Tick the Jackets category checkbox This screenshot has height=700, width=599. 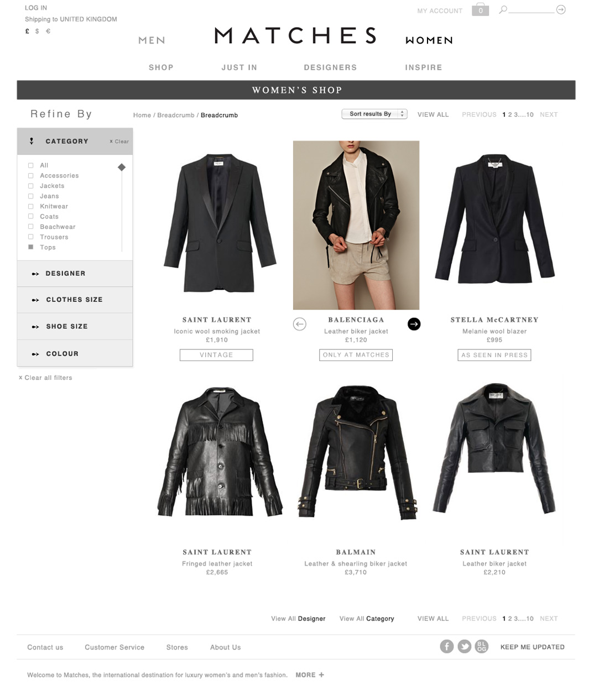tap(31, 186)
